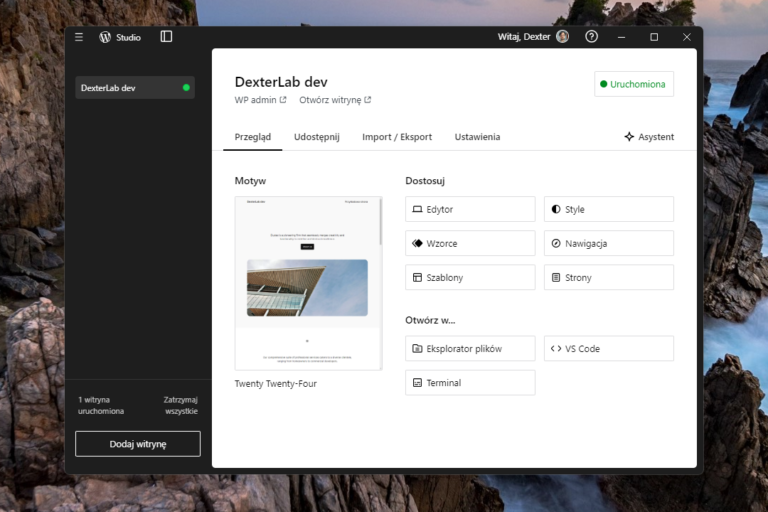Viewport: 768px width, 512px height.
Task: Click the Twenty Twenty-Four theme name
Action: point(276,384)
